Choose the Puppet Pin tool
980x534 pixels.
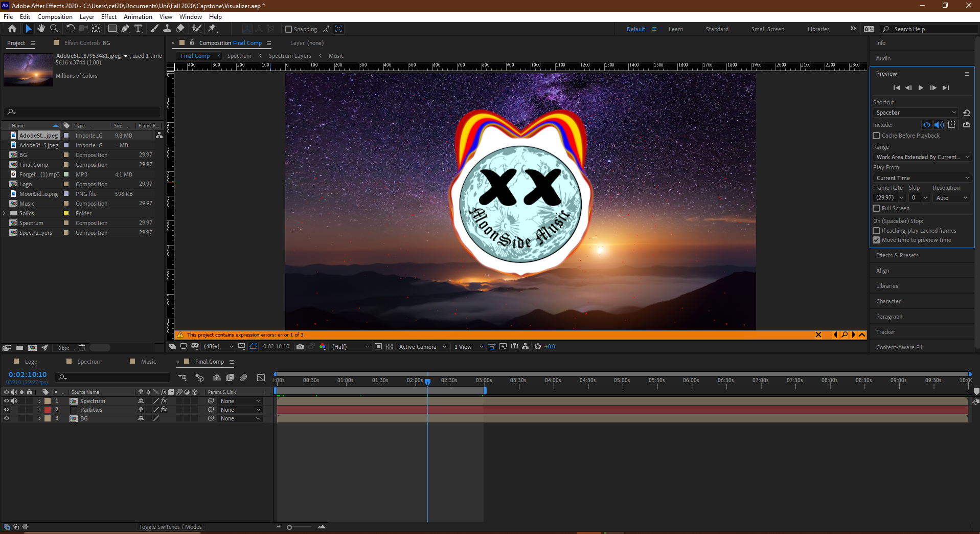(212, 29)
